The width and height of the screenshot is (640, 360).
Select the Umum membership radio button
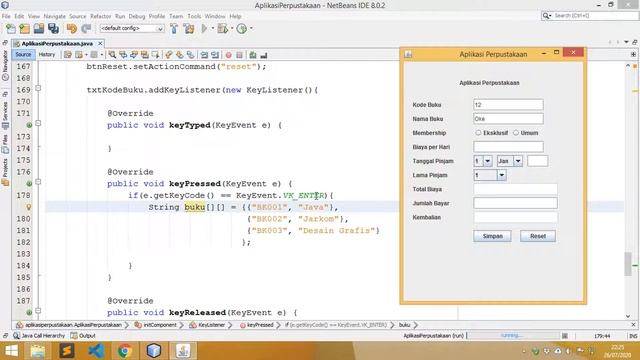516,133
